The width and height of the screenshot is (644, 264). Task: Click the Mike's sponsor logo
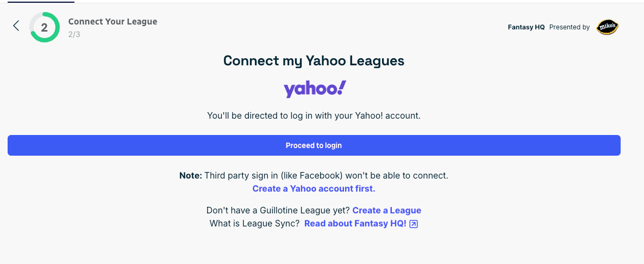tap(607, 27)
